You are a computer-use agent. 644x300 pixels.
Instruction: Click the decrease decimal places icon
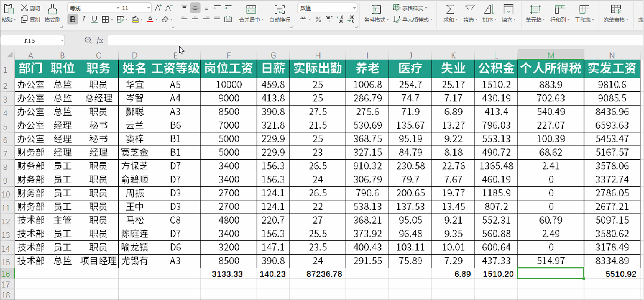[x=351, y=19]
